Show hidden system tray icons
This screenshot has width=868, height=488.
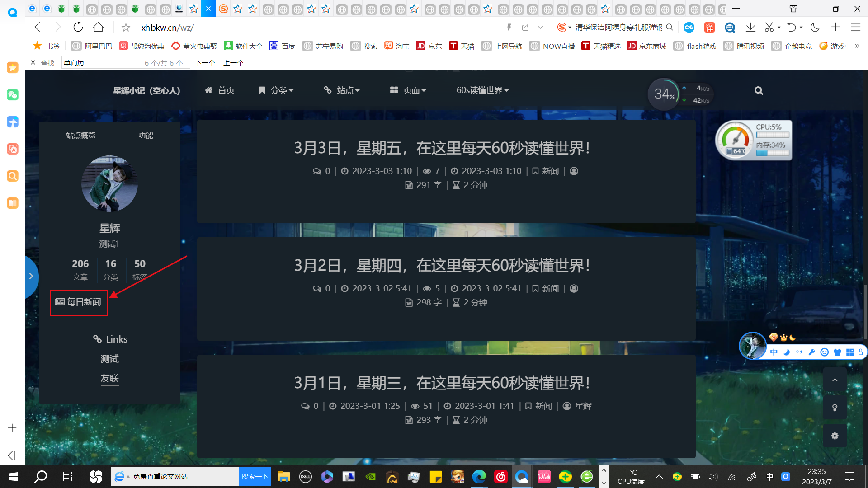[659, 477]
